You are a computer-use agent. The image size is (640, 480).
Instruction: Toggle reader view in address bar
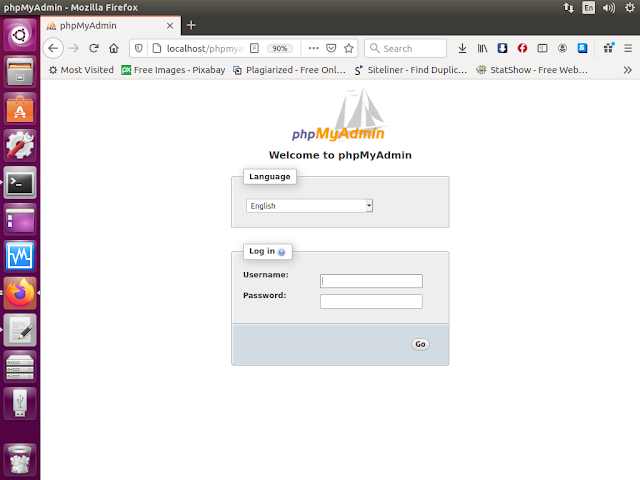pyautogui.click(x=254, y=49)
